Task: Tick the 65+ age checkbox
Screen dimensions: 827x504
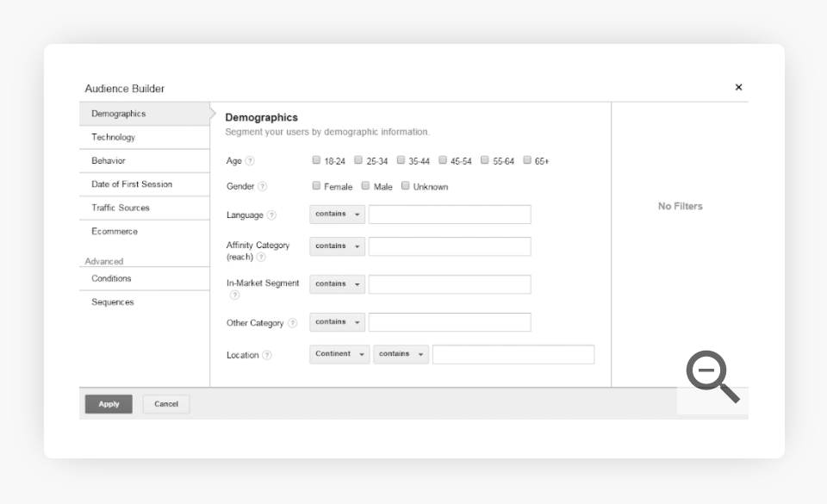Action: (x=528, y=160)
